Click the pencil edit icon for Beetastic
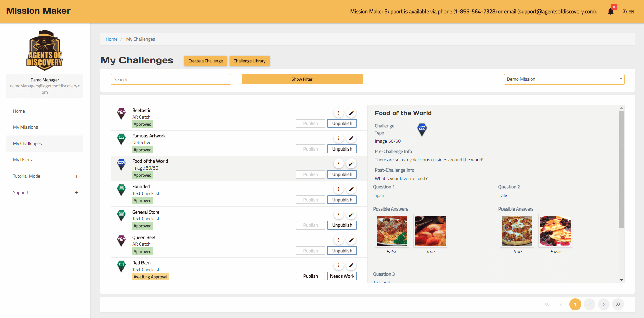The height and width of the screenshot is (318, 644). coord(351,113)
